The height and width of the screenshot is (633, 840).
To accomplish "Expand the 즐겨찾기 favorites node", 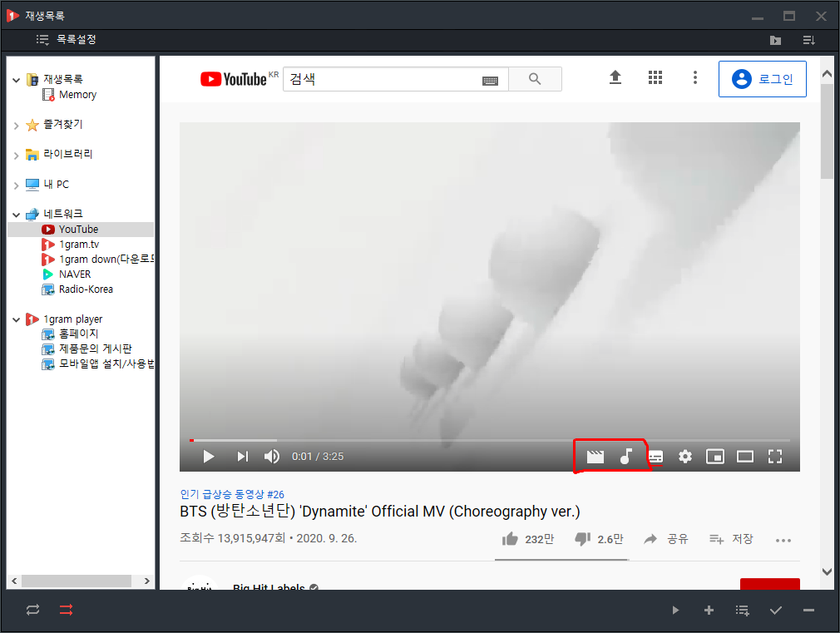I will [16, 126].
